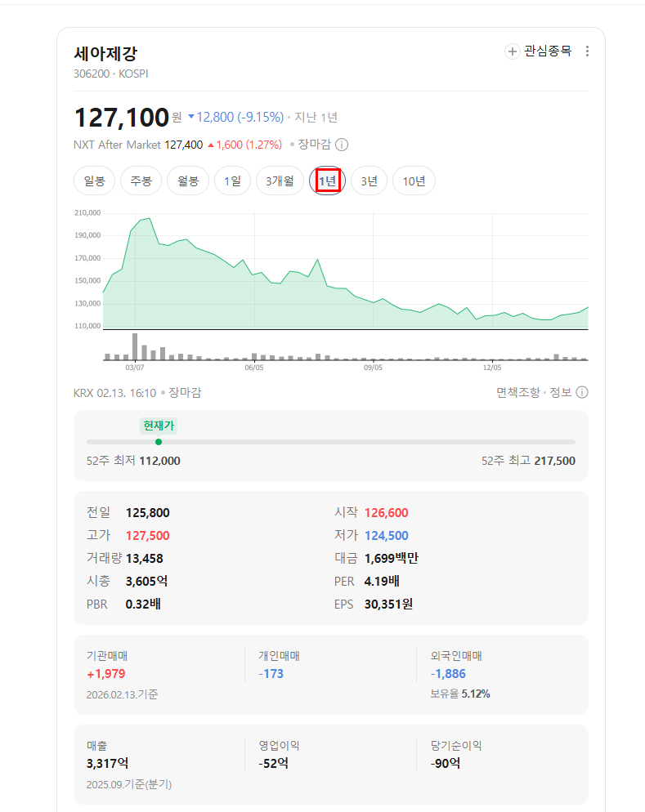Click the 시작 value 126,600
The image size is (645, 812).
[x=387, y=513]
